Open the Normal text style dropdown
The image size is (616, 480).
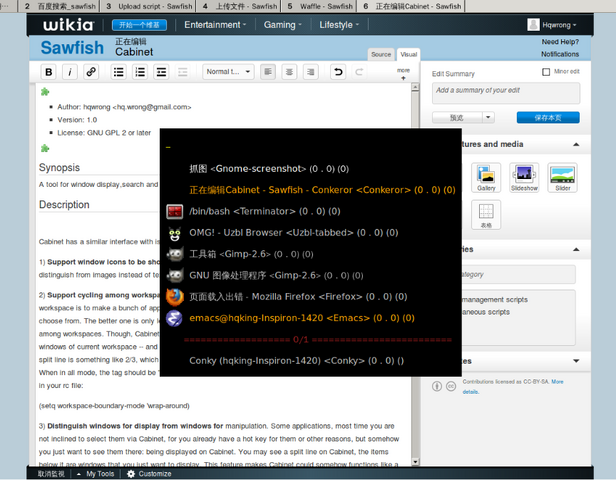(x=228, y=72)
